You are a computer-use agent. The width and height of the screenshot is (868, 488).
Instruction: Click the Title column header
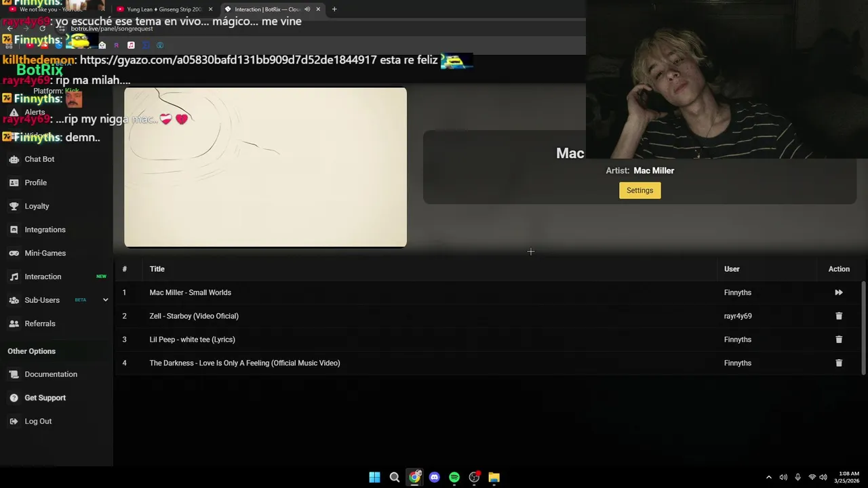tap(157, 269)
